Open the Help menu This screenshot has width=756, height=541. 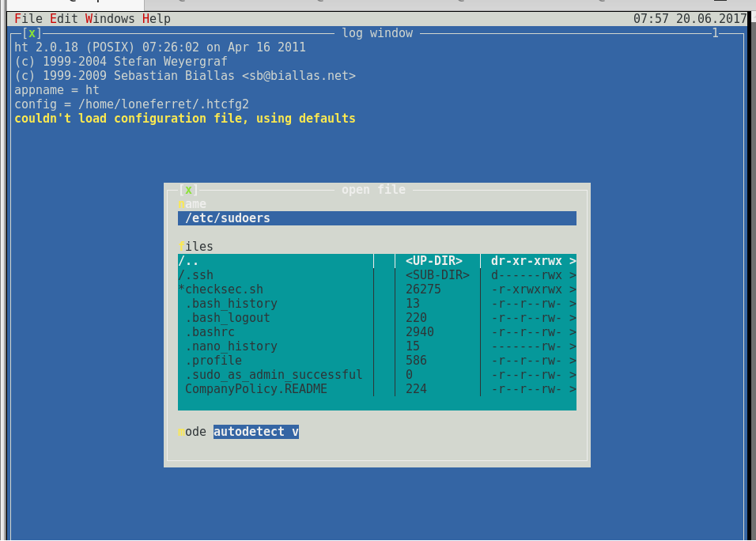click(x=157, y=19)
